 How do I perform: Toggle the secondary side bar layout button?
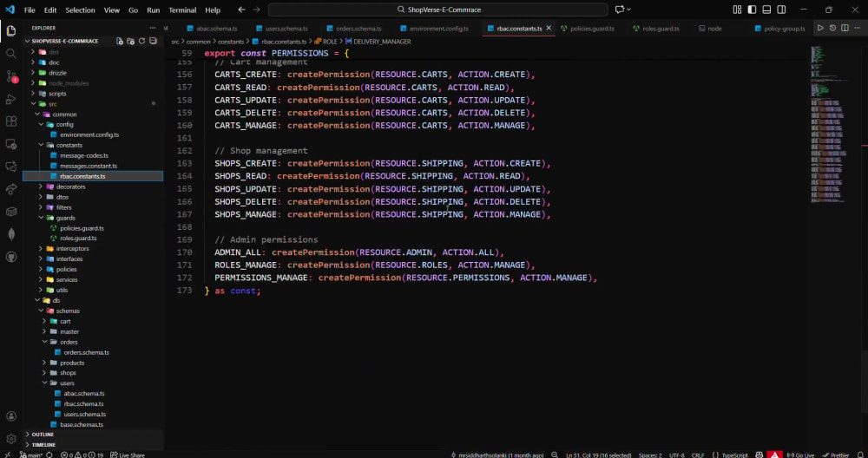[781, 10]
